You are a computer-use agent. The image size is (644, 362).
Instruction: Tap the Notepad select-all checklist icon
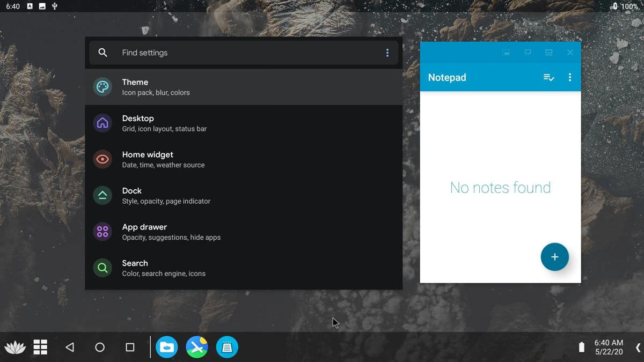[548, 77]
